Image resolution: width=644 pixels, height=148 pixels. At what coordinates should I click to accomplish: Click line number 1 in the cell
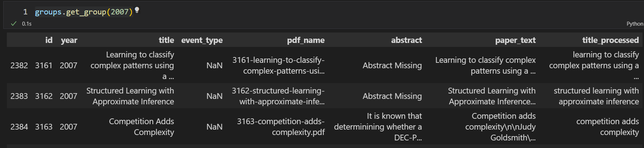[25, 12]
